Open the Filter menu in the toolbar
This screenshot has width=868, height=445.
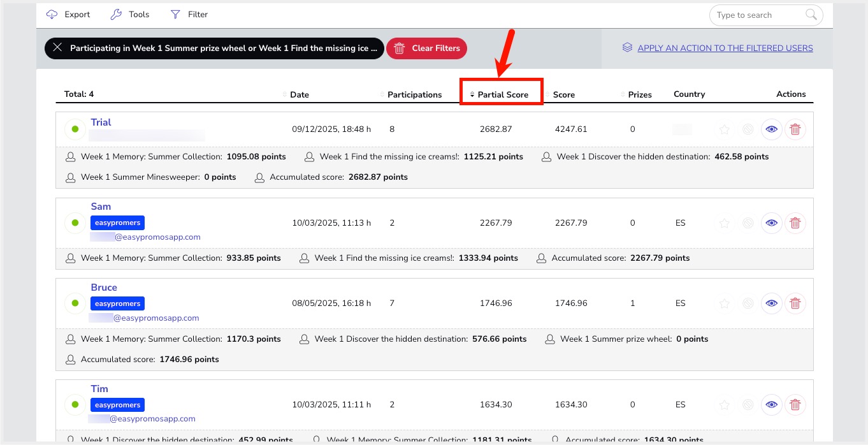pos(189,15)
